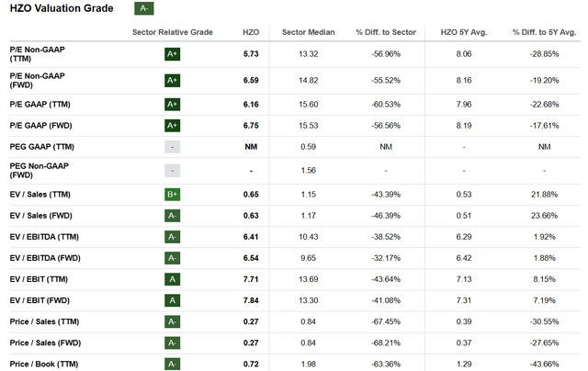The width and height of the screenshot is (588, 371).
Task: Click the -56.96% sector difference cell
Action: [386, 54]
